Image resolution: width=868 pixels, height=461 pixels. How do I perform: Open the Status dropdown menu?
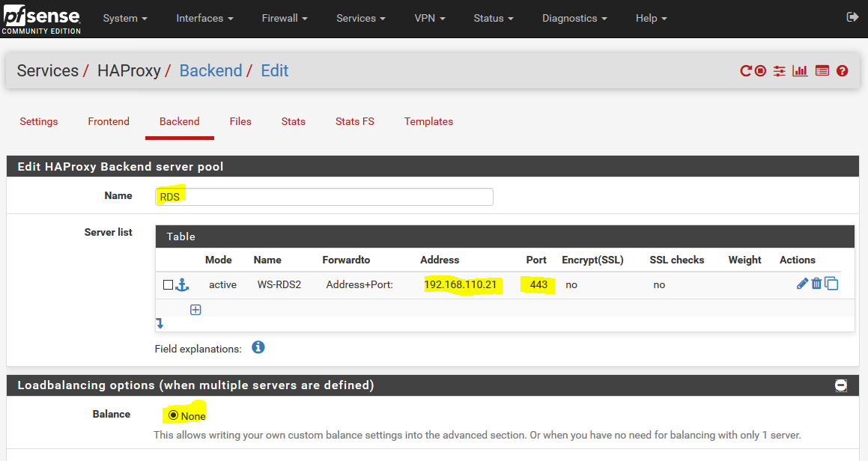coord(494,18)
